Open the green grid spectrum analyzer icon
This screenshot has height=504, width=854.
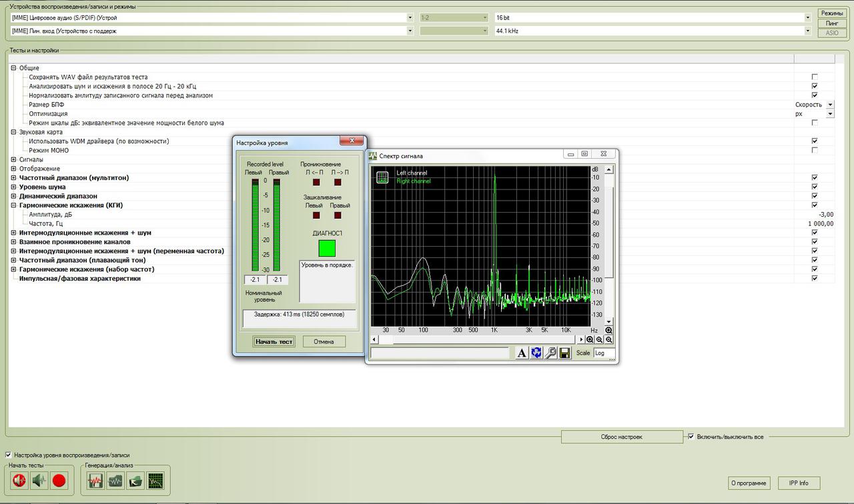pyautogui.click(x=155, y=480)
